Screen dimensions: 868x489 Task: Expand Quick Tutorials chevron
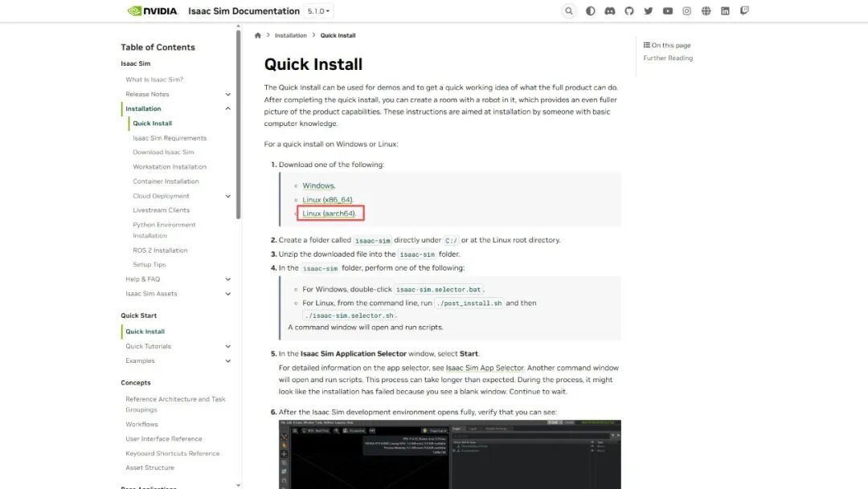227,347
